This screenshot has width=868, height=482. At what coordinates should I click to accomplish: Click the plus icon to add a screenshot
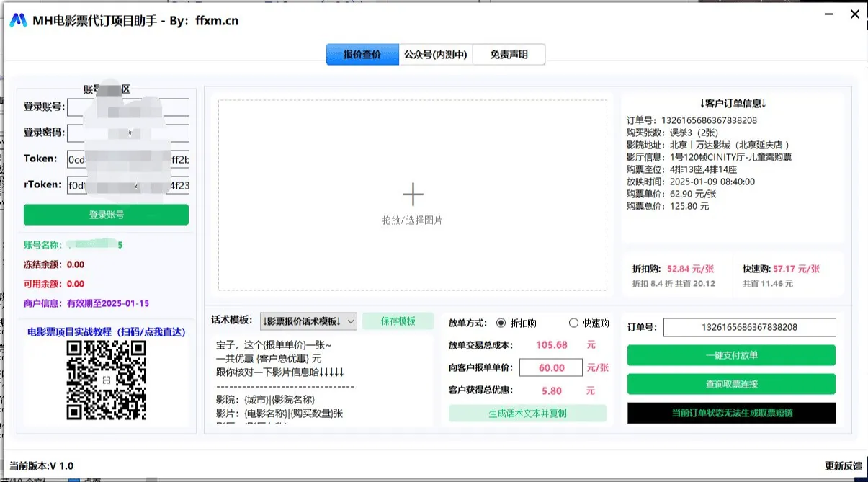point(412,193)
